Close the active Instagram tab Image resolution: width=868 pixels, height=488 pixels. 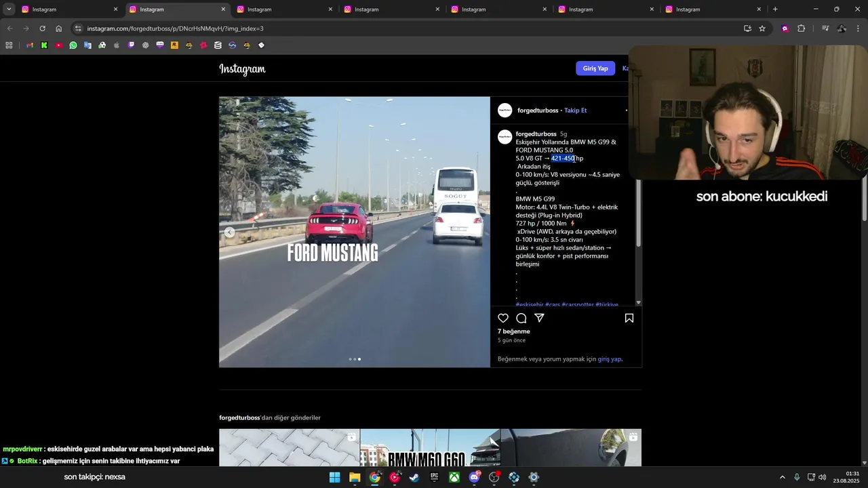tap(223, 9)
